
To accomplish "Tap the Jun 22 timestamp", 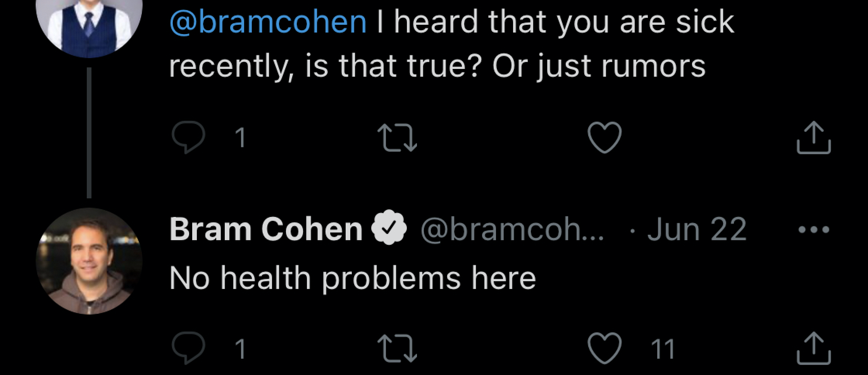I will point(696,229).
